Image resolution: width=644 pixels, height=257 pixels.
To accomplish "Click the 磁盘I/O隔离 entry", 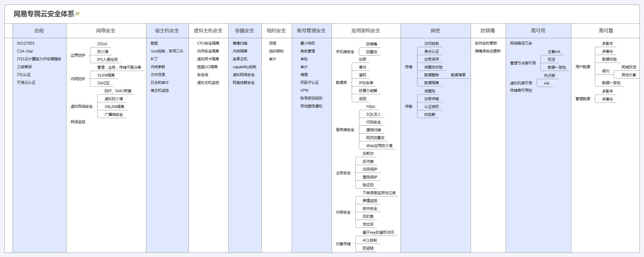I will (207, 67).
